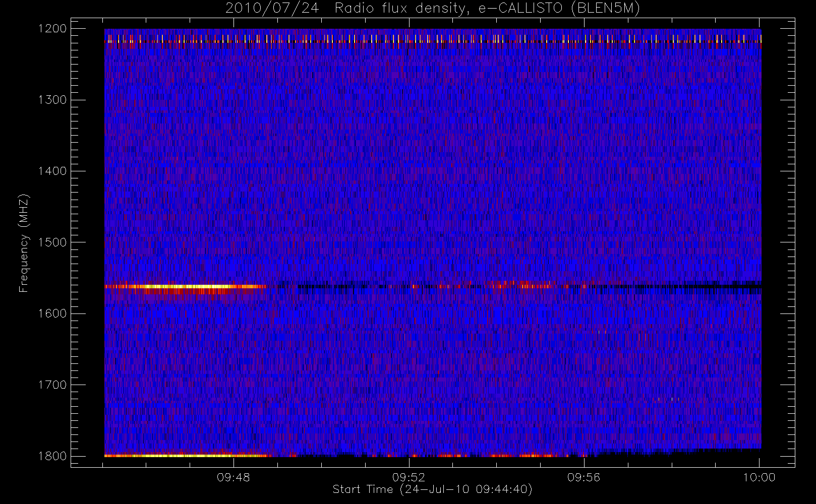Viewport: 816px width, 504px height.
Task: Click the 09:48 time tick label
Action: [x=234, y=477]
